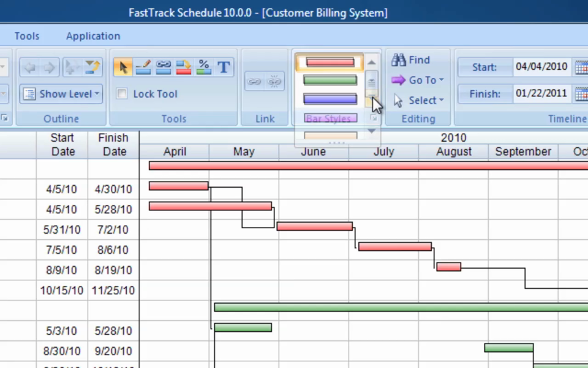
Task: Click the June month header
Action: [314, 151]
